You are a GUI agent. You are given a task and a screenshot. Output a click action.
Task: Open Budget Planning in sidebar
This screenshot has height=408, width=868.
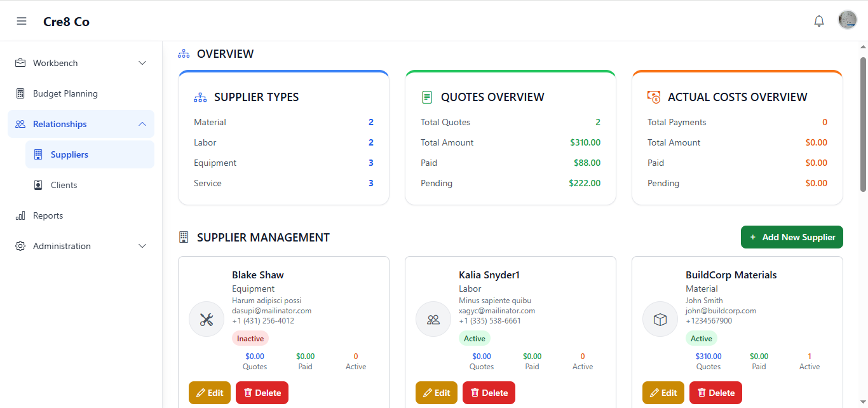[65, 93]
